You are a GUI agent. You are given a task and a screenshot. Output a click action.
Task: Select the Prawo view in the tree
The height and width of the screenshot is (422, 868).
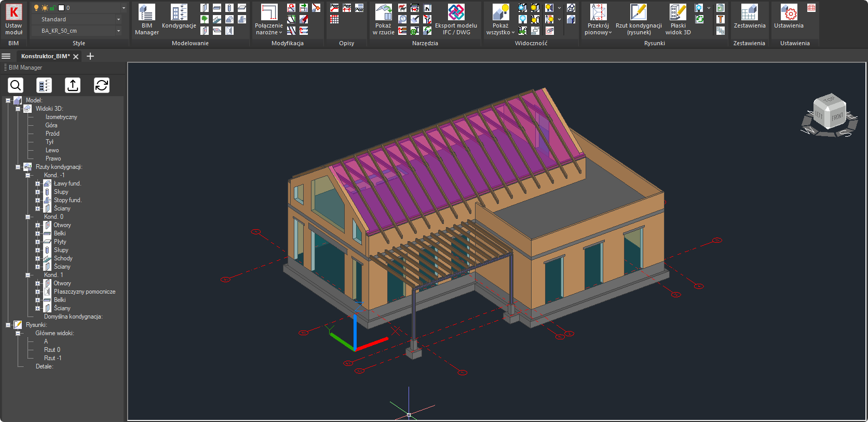click(53, 159)
